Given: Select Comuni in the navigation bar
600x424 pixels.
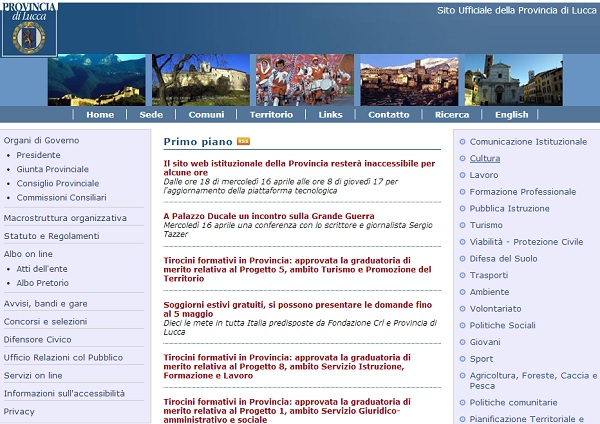Looking at the screenshot, I should click(206, 115).
